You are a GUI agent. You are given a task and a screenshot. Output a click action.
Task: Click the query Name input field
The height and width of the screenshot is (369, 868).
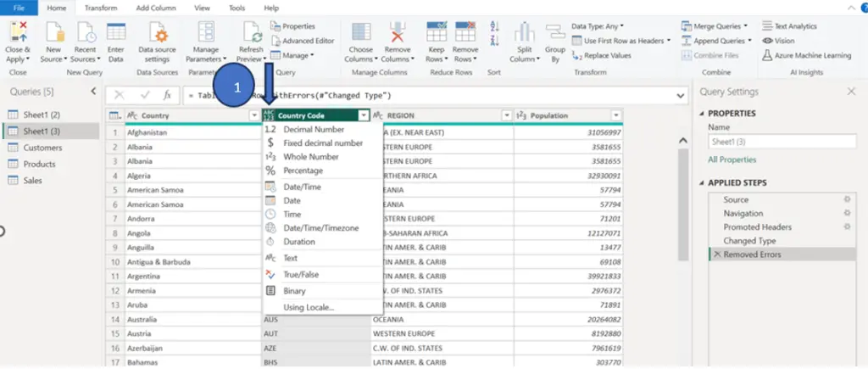coord(782,142)
